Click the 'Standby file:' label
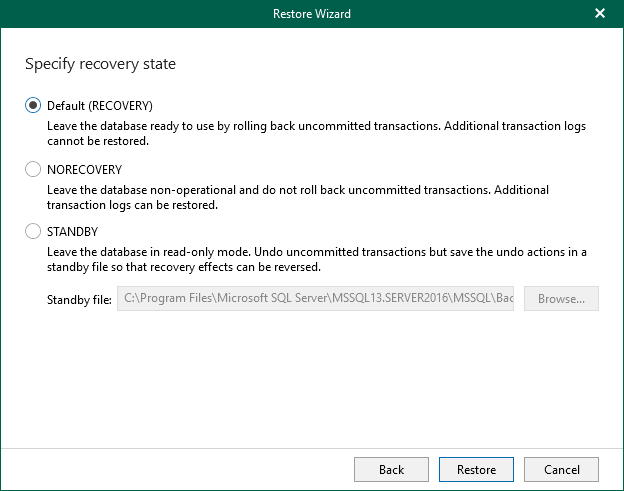 pos(79,299)
